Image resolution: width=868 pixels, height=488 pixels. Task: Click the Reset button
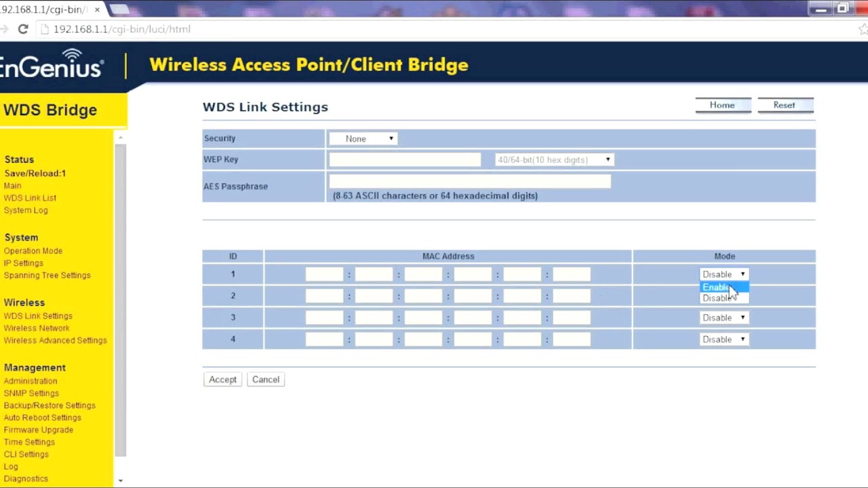point(785,105)
